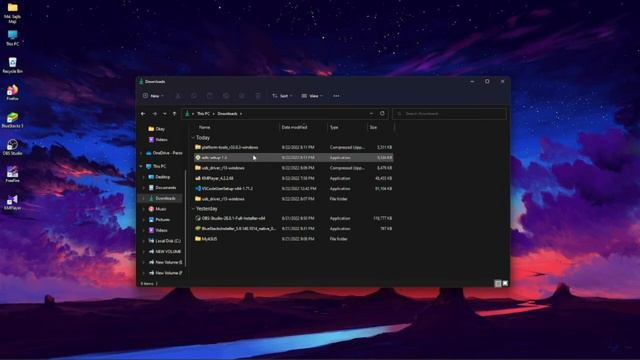Open Desktop in navigation pane
Image resolution: width=640 pixels, height=360 pixels.
pyautogui.click(x=162, y=177)
